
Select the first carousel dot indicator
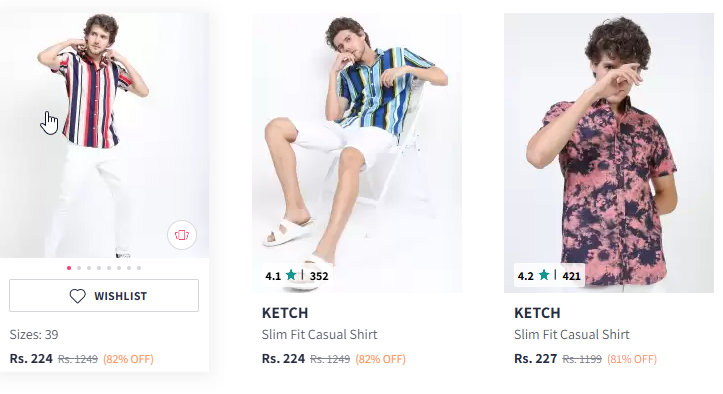pos(69,268)
